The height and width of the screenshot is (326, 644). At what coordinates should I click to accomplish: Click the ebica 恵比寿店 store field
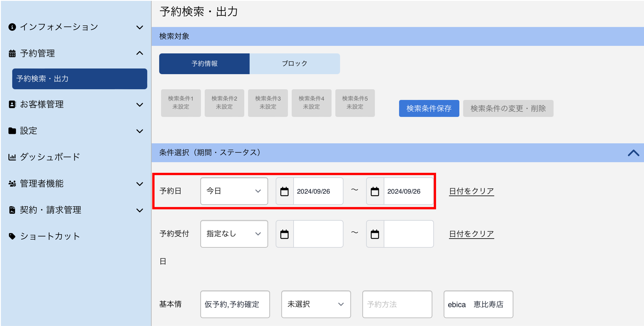[478, 304]
